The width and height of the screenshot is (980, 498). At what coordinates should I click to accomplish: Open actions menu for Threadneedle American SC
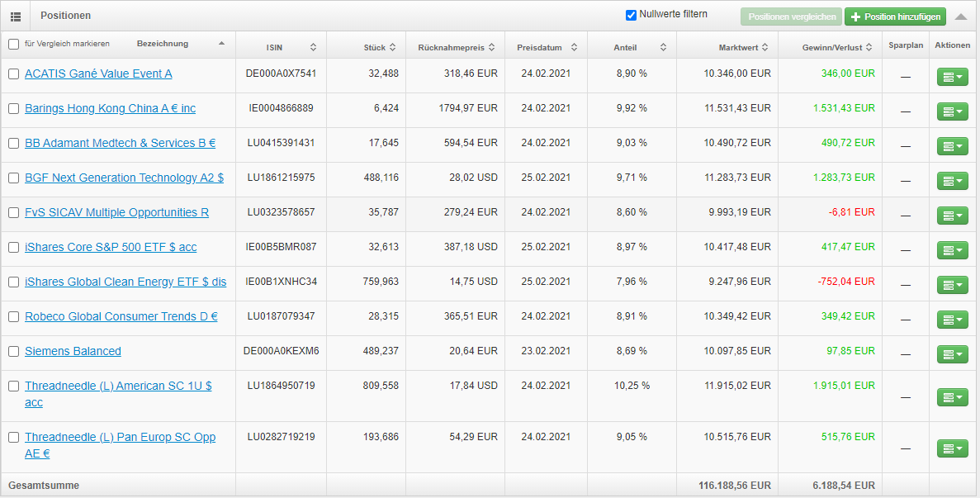pos(953,396)
